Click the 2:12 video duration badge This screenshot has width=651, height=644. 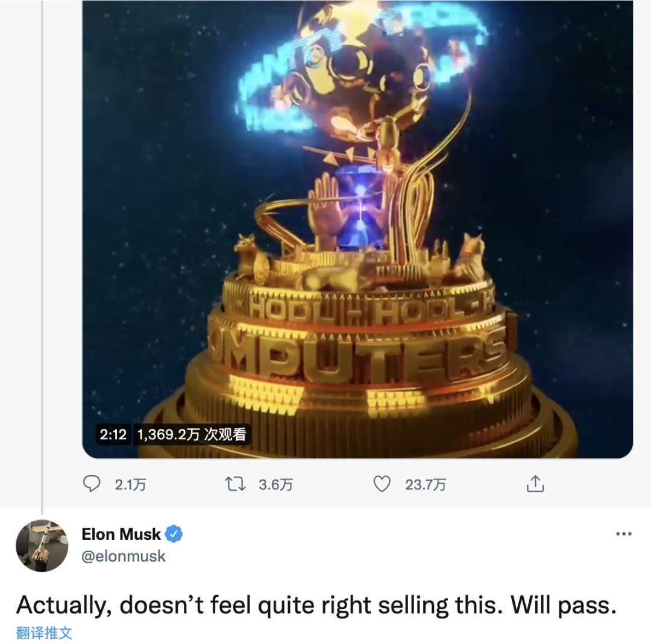pos(113,434)
